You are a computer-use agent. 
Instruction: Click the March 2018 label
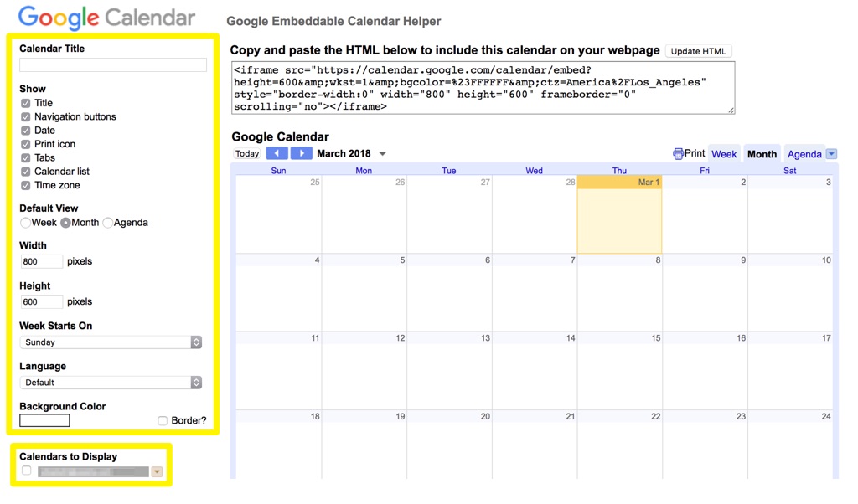coord(344,153)
